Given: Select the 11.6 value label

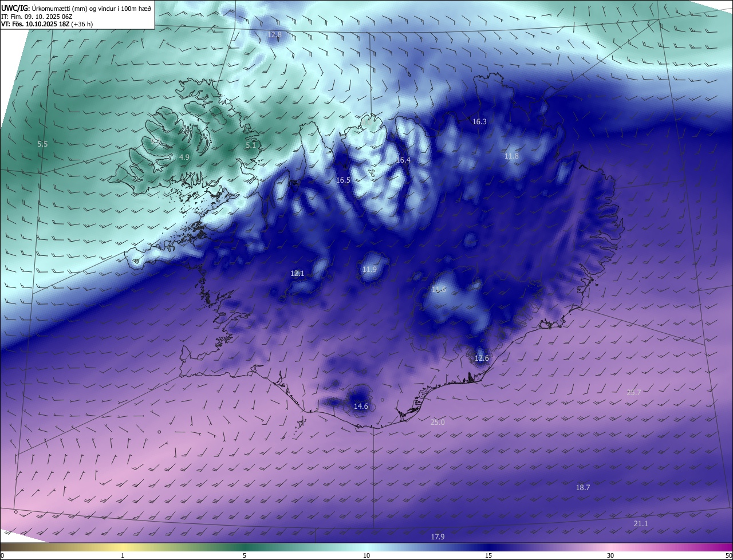Looking at the screenshot, I should click(x=439, y=290).
